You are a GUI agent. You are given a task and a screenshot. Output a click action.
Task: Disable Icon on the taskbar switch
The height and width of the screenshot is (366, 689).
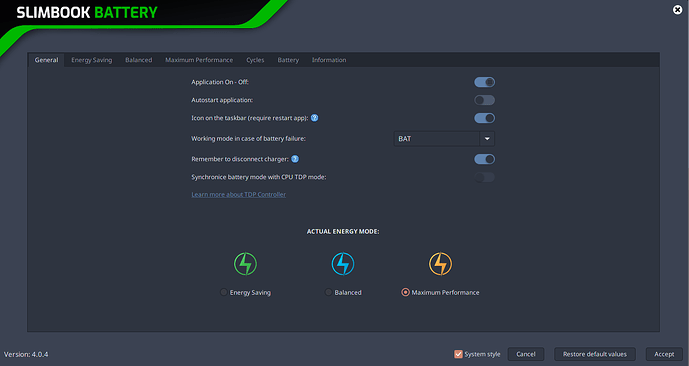pos(484,118)
